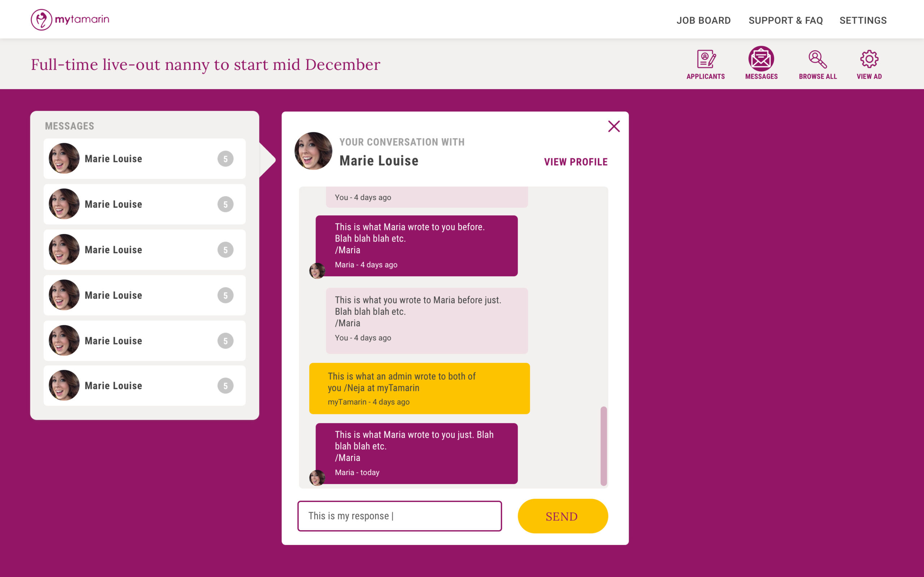Open the Applicants icon
Screen dimensions: 924x577
[706, 60]
